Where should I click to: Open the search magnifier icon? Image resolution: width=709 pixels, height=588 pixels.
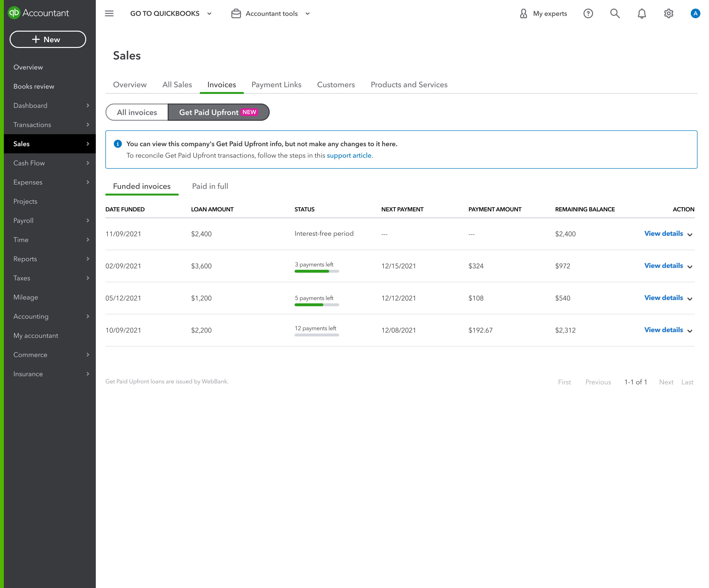coord(615,13)
